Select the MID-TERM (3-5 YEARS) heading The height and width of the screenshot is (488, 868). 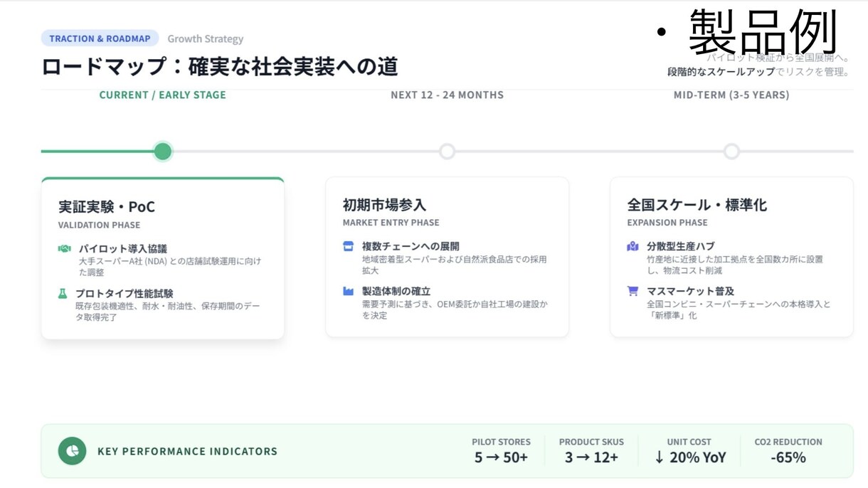coord(731,95)
